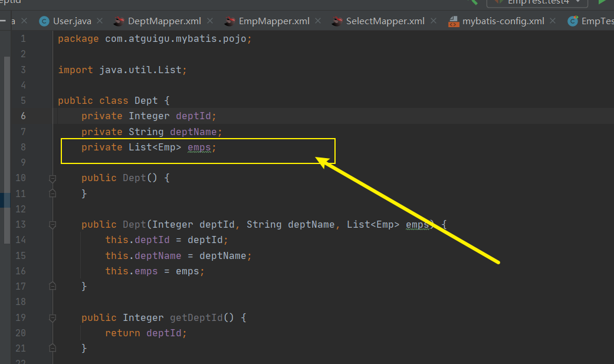Screen dimensions: 614x364
Task: Click the underlined 'emps' field on line 8
Action: (199, 147)
